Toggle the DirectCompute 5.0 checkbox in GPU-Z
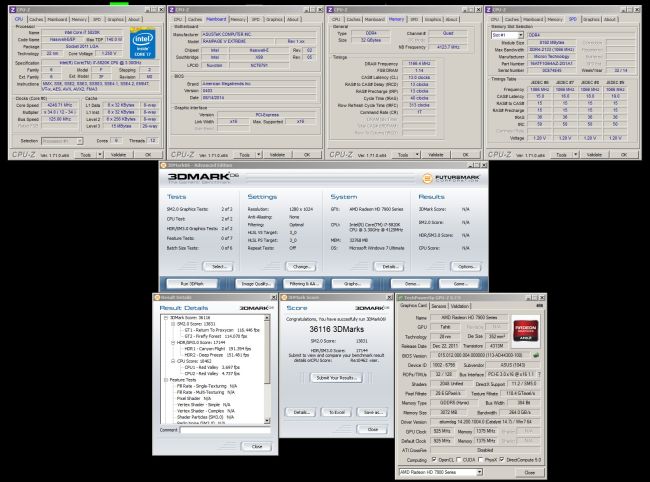The width and height of the screenshot is (650, 482). [502, 460]
